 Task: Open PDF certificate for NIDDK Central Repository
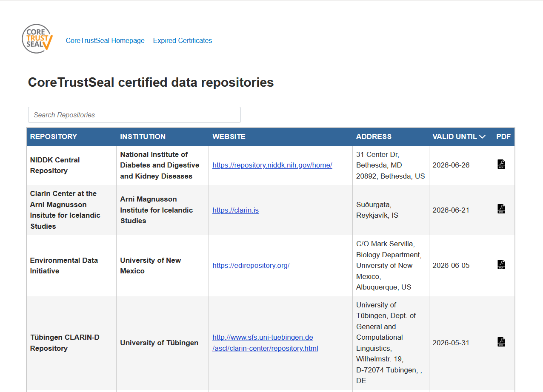[501, 165]
